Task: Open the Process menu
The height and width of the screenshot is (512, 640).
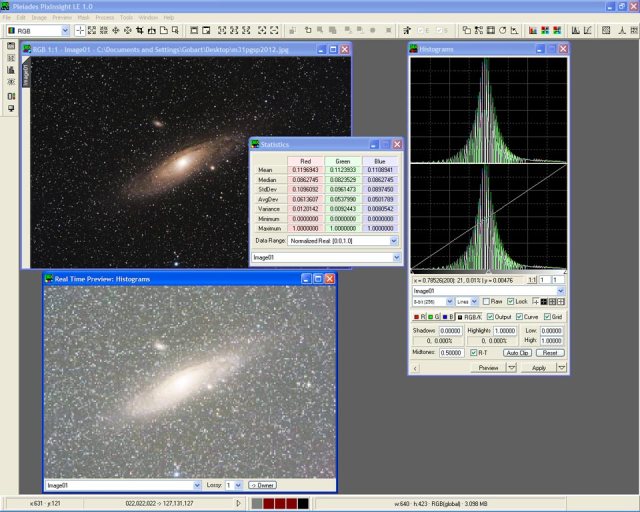Action: (104, 17)
